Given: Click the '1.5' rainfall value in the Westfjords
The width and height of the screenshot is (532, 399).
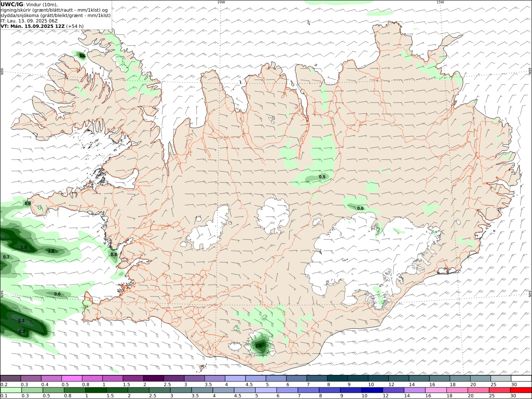Looking at the screenshot, I should 82,56.
